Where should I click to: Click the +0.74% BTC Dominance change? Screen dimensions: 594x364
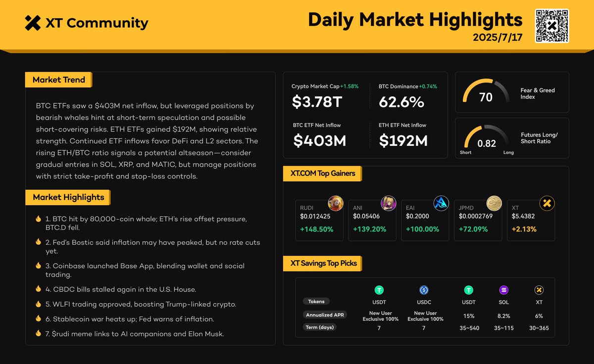pyautogui.click(x=428, y=86)
